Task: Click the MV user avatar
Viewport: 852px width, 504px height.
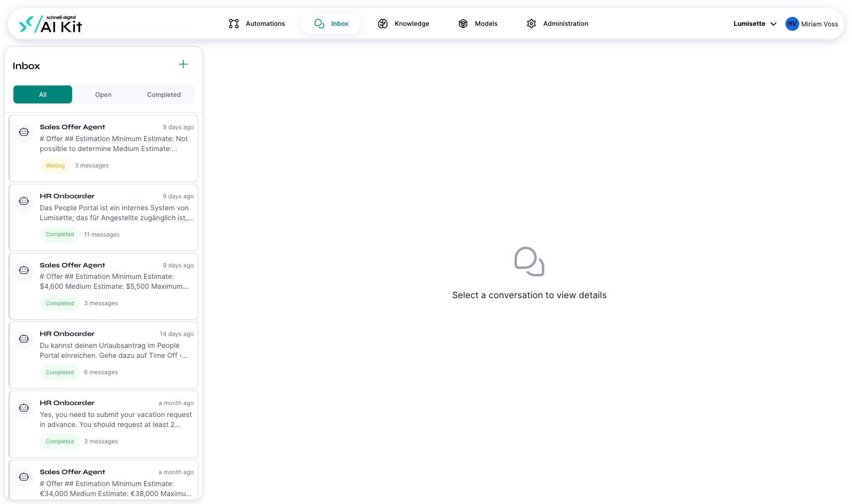Action: (792, 24)
